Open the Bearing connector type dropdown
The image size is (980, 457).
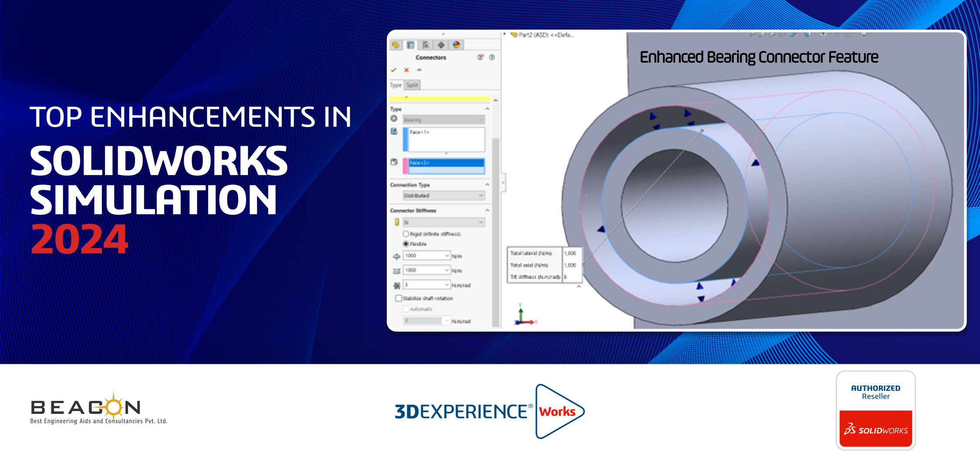pos(444,119)
